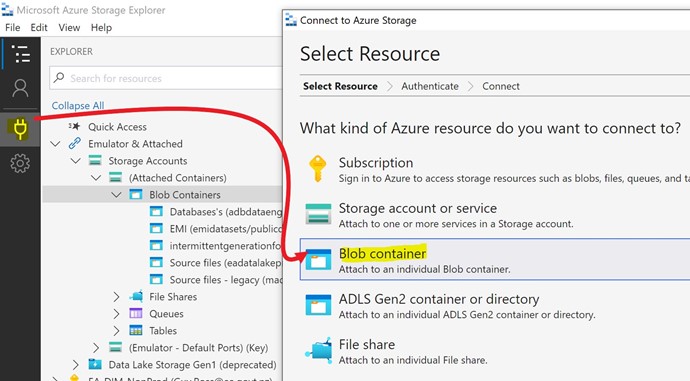Click the Collapse All link
The height and width of the screenshot is (381, 690).
pos(78,106)
